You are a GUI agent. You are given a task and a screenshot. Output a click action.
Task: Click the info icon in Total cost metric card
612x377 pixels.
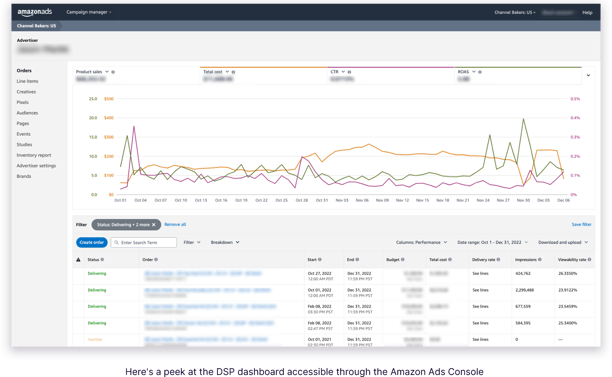point(233,72)
